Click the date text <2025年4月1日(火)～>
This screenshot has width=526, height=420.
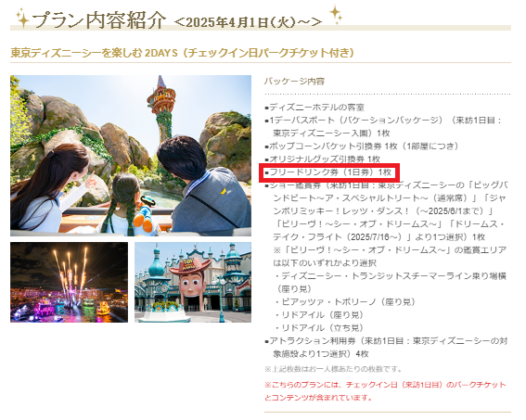tap(249, 22)
